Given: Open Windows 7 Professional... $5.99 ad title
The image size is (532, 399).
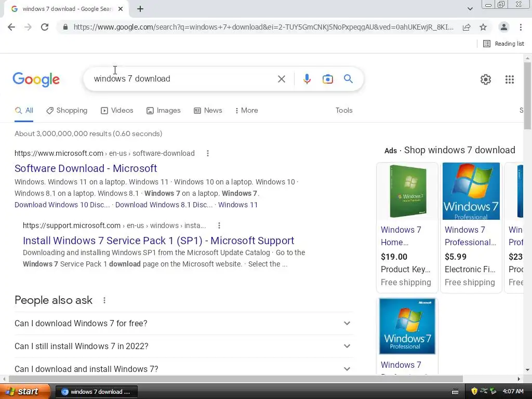Looking at the screenshot, I should coord(470,236).
